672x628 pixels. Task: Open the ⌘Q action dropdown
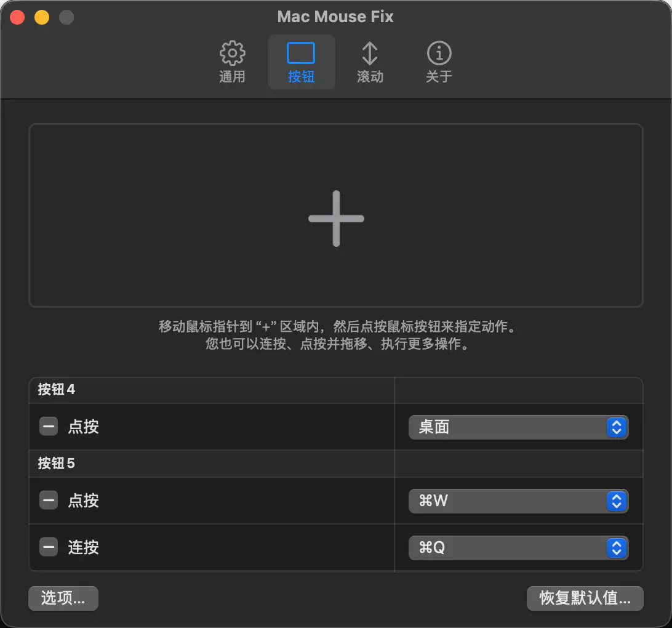point(518,547)
